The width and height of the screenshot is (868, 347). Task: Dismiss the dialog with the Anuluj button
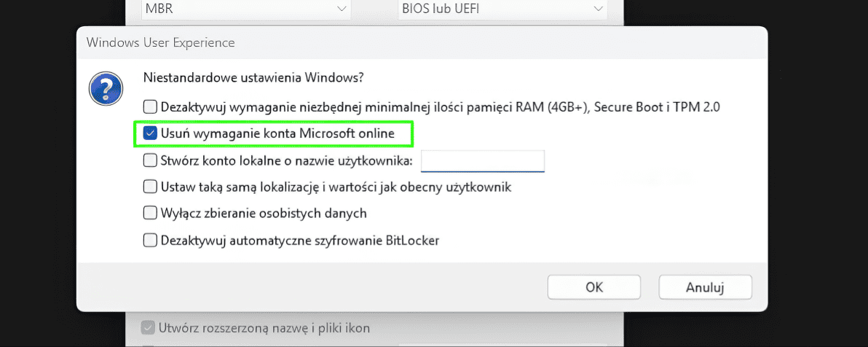[x=705, y=287]
